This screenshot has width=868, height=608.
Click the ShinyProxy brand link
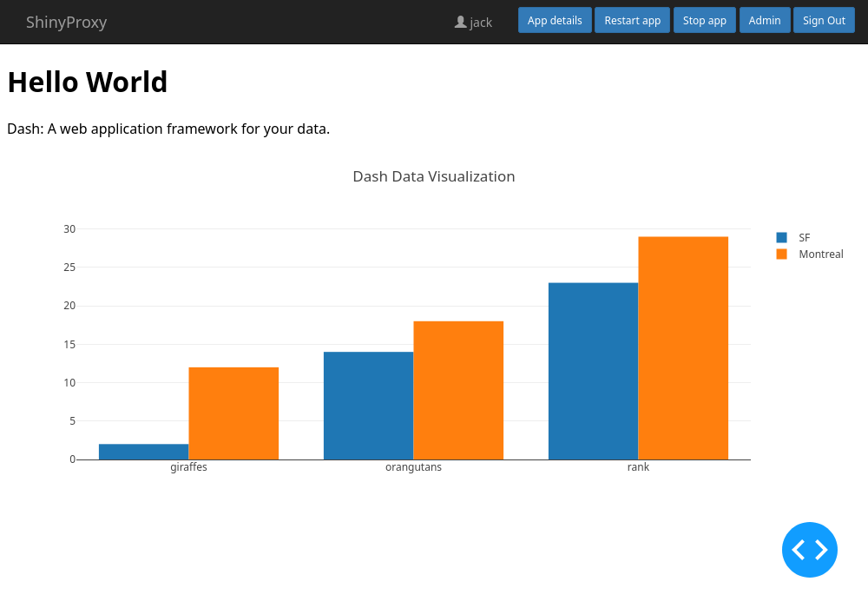pyautogui.click(x=67, y=23)
